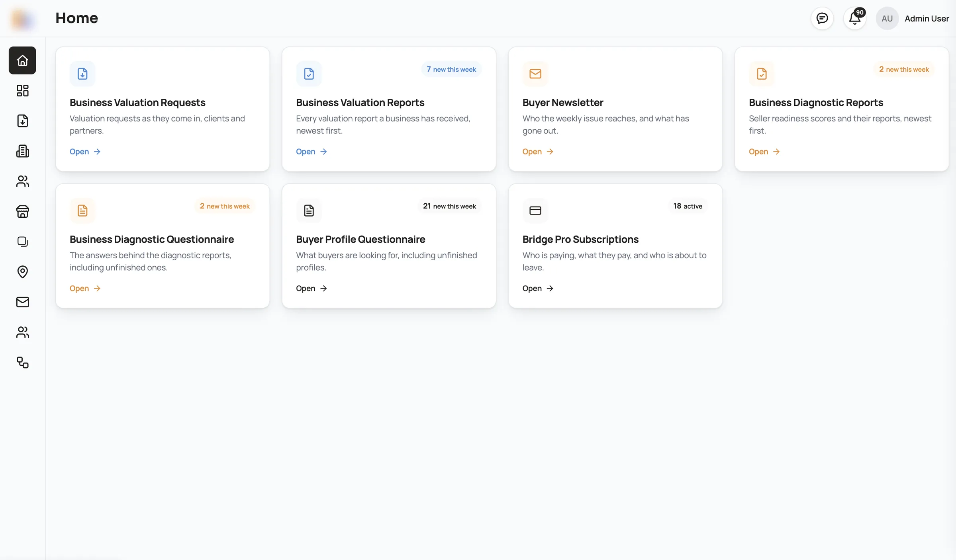
Task: Open the chat messages icon in header
Action: point(822,18)
